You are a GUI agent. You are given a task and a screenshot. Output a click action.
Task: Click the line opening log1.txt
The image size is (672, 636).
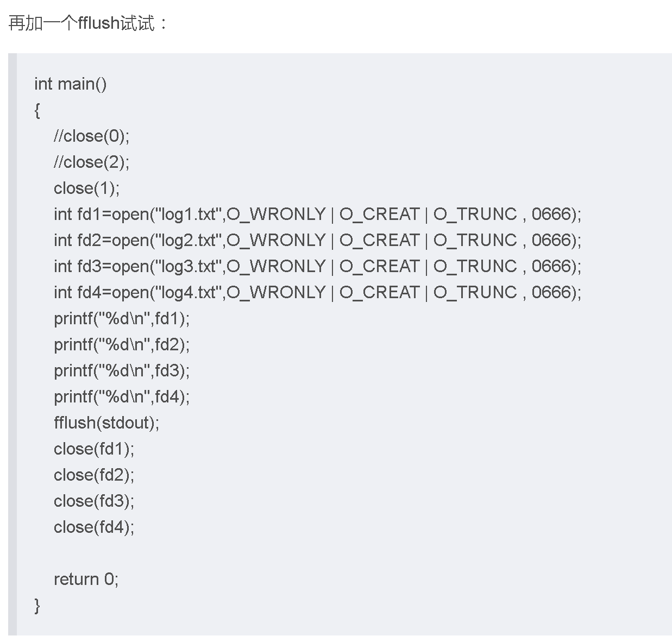[317, 214]
